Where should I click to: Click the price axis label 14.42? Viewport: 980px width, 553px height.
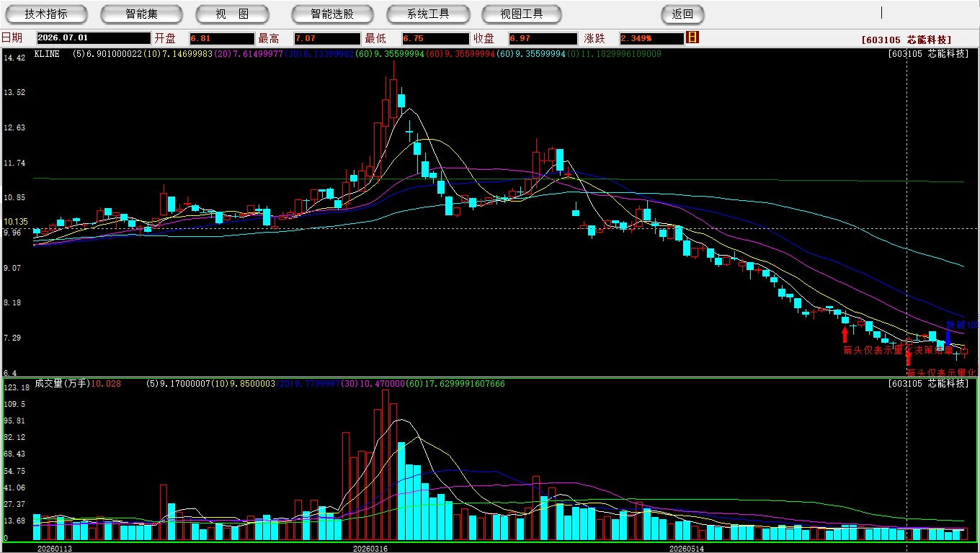(x=14, y=58)
